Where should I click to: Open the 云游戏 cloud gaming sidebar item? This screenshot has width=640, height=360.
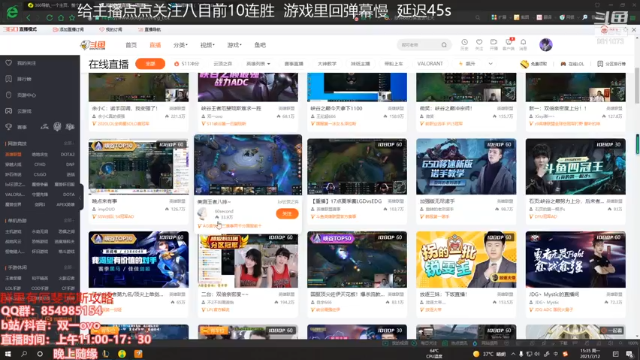click(x=20, y=111)
